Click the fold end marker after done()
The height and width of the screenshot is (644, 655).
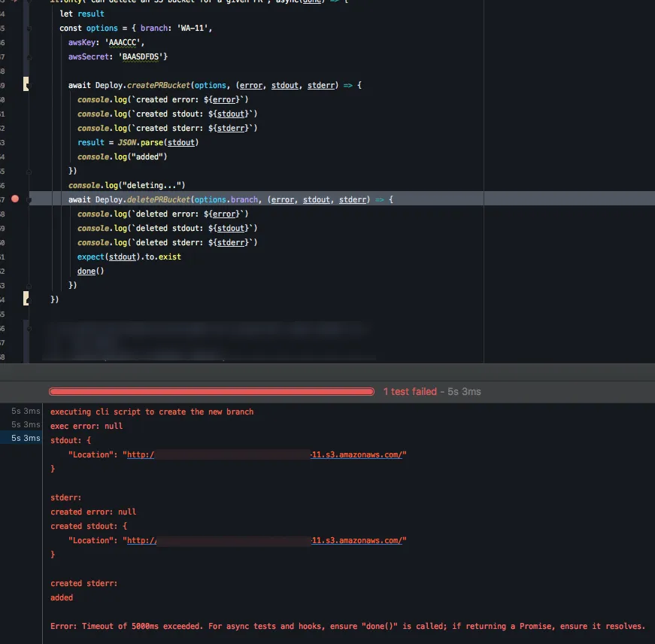(x=29, y=286)
